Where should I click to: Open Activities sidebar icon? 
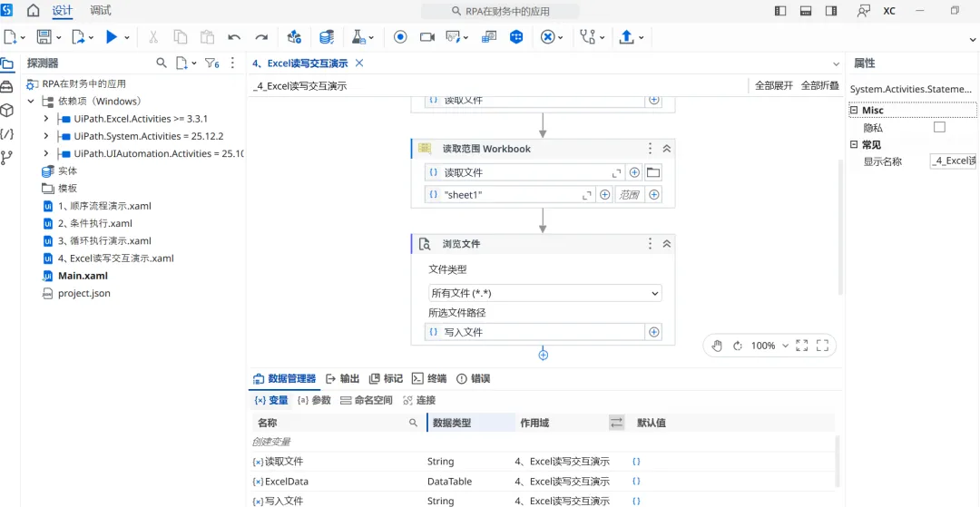[7, 86]
